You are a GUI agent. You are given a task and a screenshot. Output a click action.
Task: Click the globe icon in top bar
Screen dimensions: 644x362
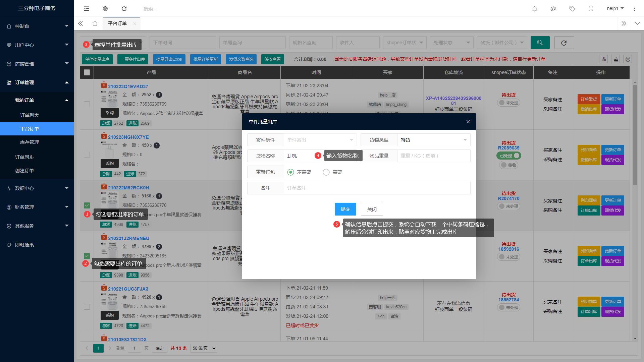[105, 9]
